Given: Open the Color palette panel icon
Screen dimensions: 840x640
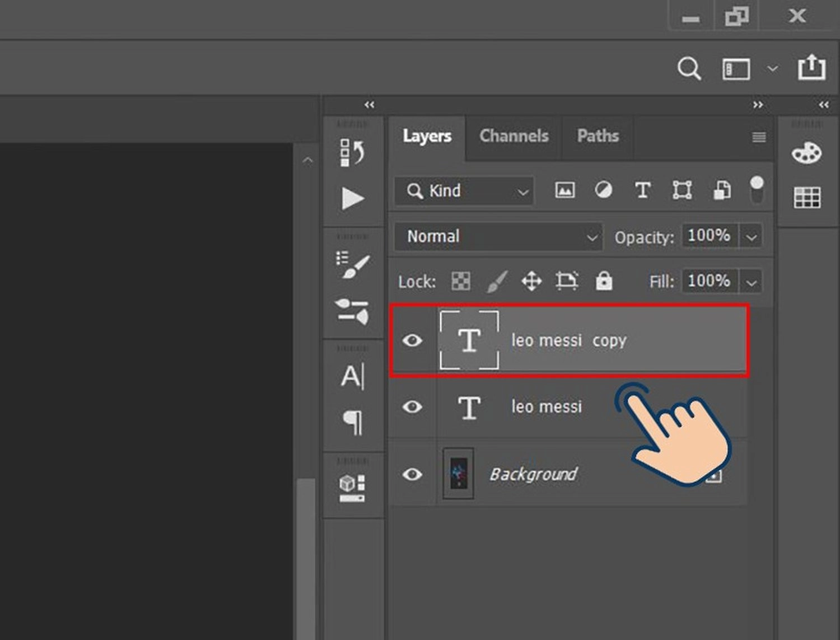Looking at the screenshot, I should click(806, 153).
